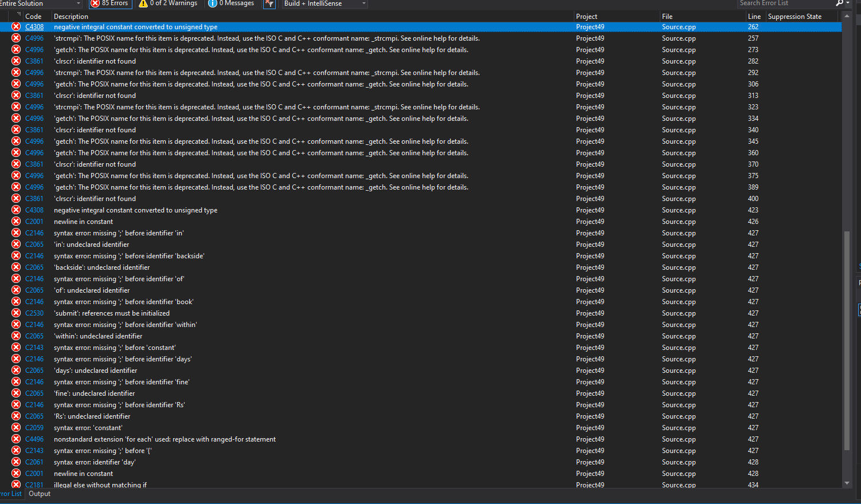Toggle the 0 Messages filter button
This screenshot has width=861, height=504.
pyautogui.click(x=231, y=3)
